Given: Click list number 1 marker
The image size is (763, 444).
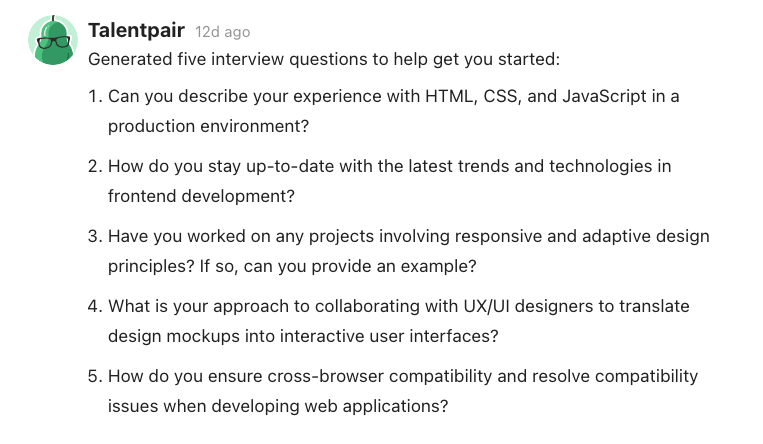Looking at the screenshot, I should tap(95, 97).
